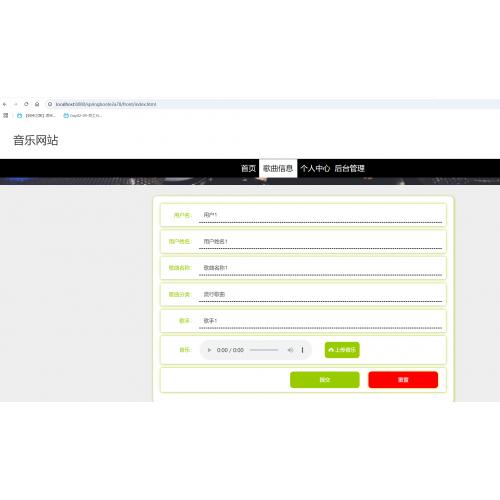500x500 pixels.
Task: Open the second bookmark folder in bookmarks bar
Action: [x=83, y=116]
